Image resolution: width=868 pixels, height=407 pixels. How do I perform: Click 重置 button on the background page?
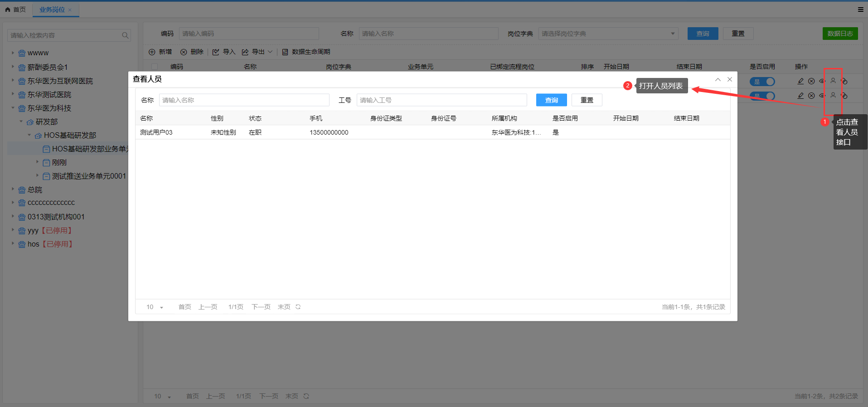pos(738,34)
